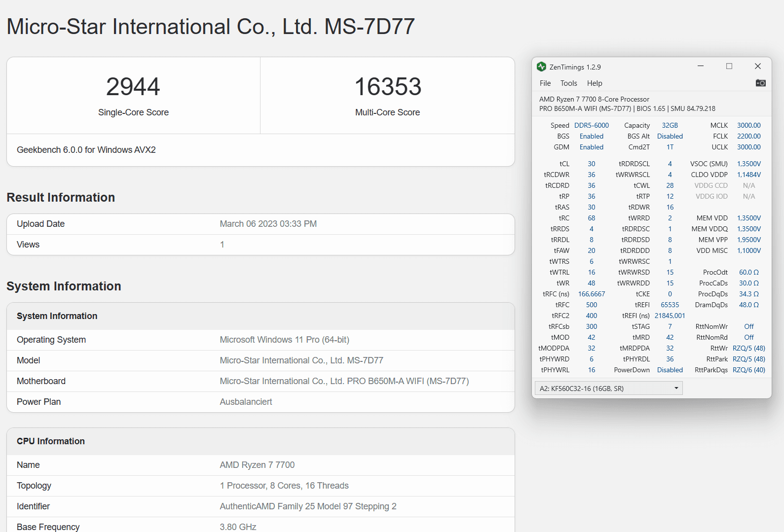Click the Identifier AuthenticAMD Family 25 value
The width and height of the screenshot is (784, 532).
coord(308,506)
